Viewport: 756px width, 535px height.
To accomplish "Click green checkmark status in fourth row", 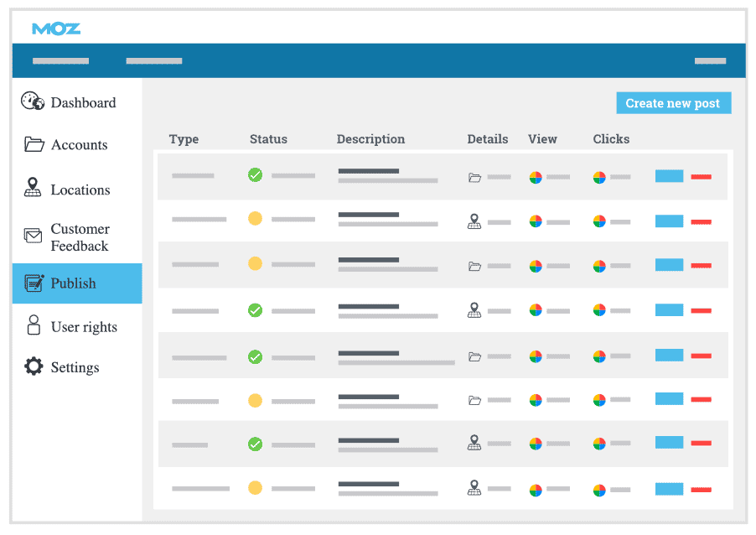I will coord(256,310).
